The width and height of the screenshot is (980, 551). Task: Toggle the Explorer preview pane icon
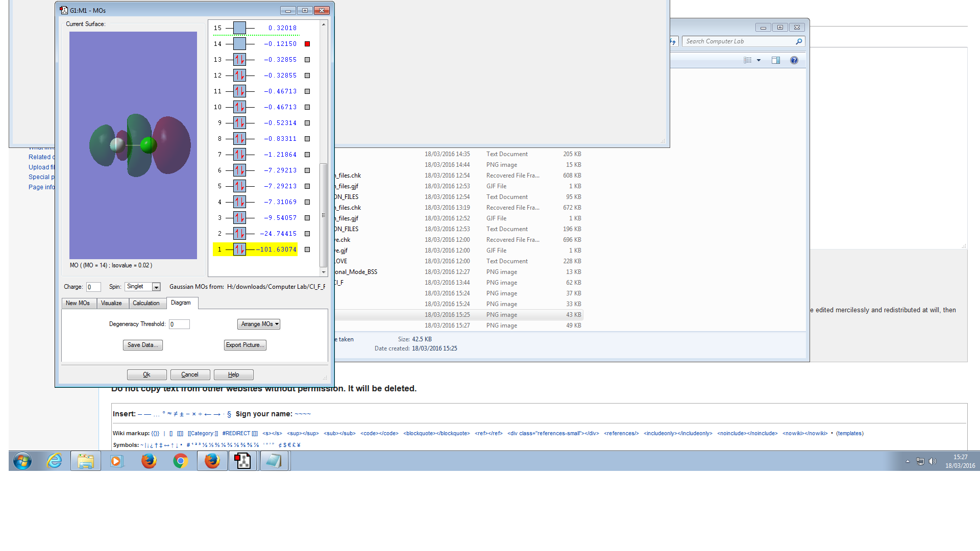775,60
